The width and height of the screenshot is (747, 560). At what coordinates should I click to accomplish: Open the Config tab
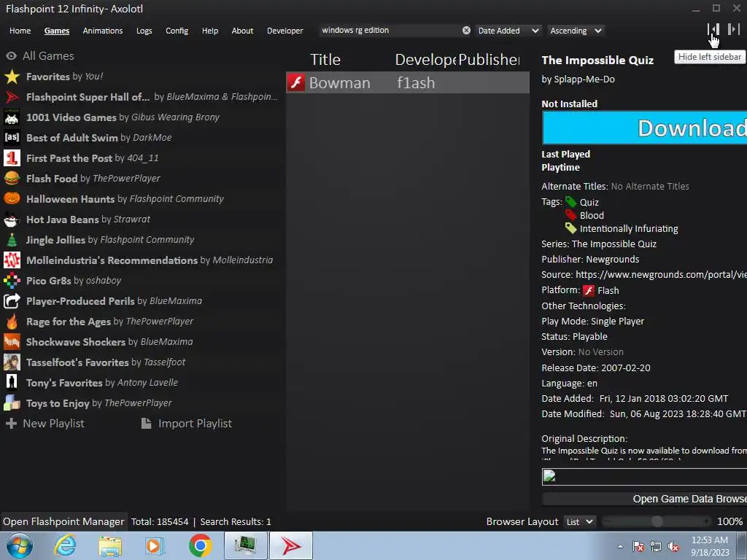coord(177,31)
